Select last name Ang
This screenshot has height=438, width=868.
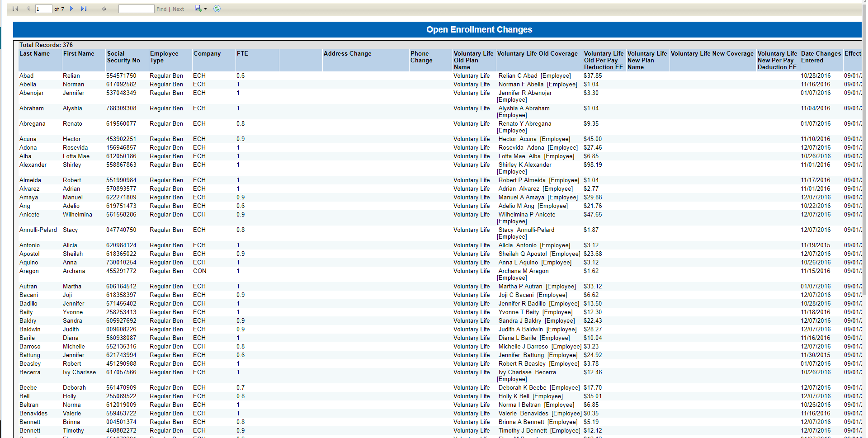click(x=24, y=206)
